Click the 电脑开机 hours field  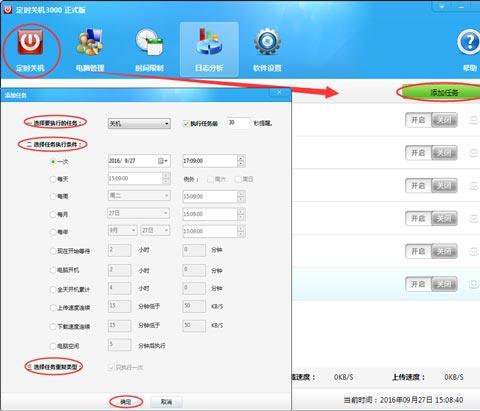tap(119, 270)
